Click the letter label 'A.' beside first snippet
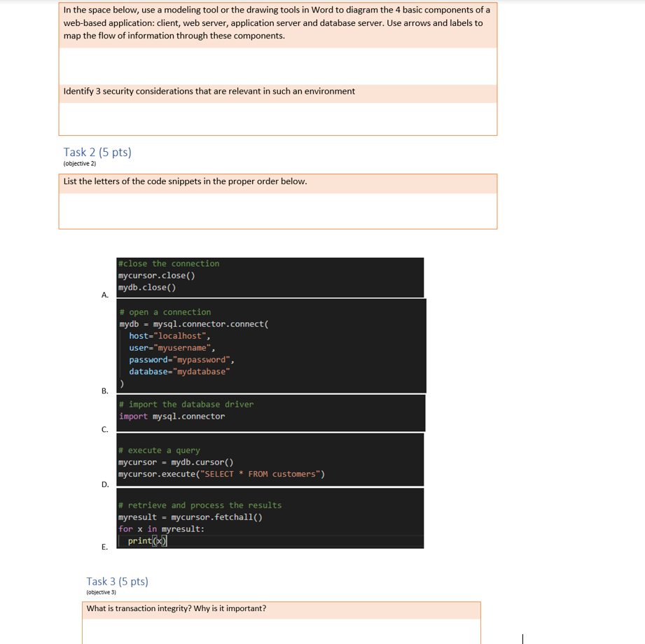 coord(104,295)
